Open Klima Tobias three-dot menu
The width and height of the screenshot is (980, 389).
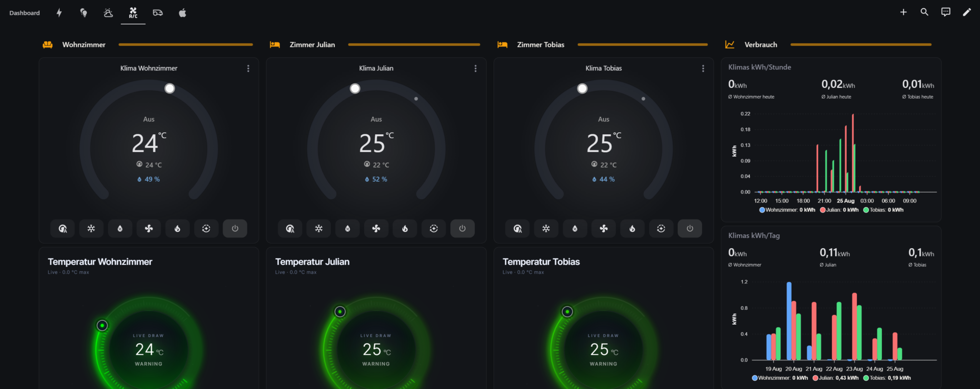pos(703,68)
